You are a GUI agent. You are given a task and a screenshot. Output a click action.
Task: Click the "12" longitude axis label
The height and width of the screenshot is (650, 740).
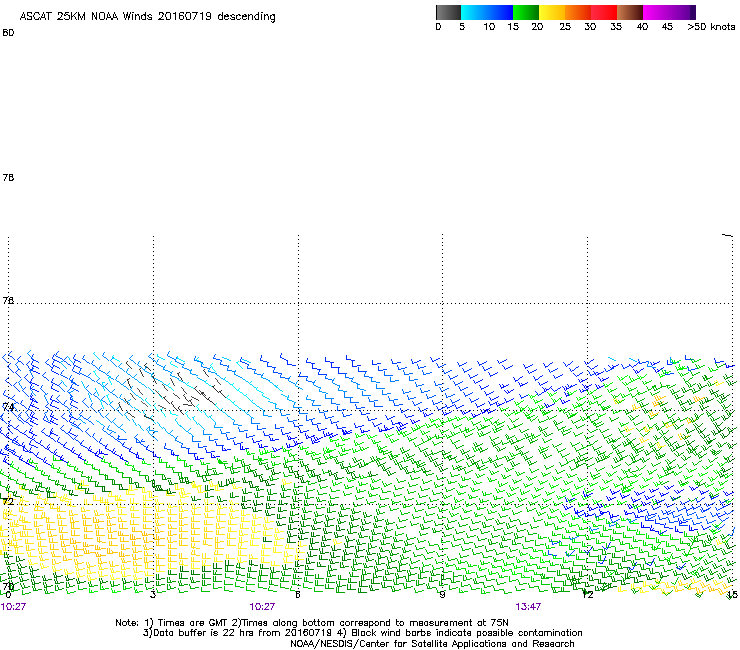tap(587, 595)
